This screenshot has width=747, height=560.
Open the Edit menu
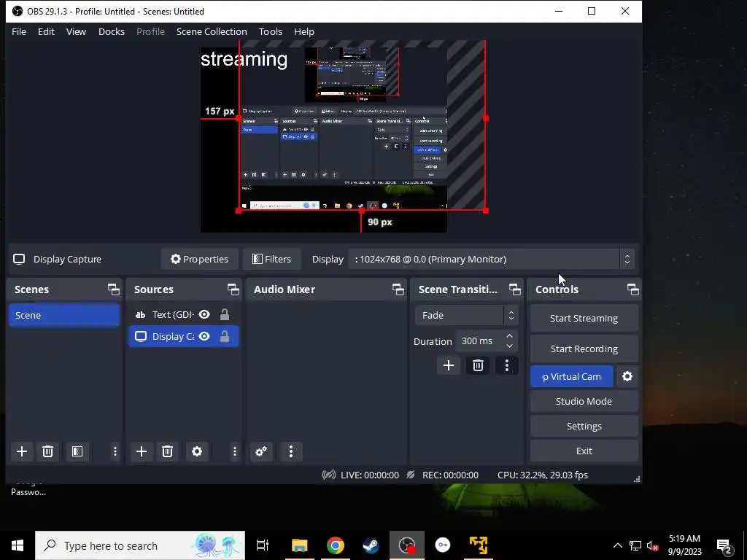[x=46, y=31]
